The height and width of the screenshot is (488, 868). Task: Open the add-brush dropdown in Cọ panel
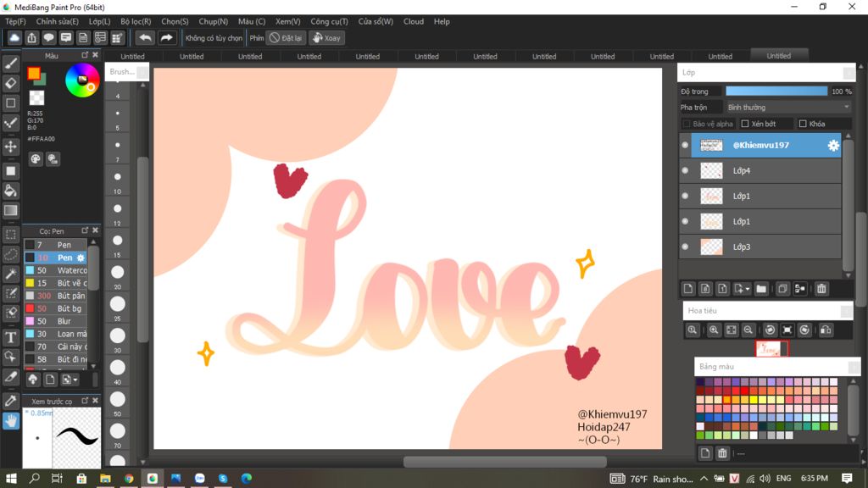point(75,380)
